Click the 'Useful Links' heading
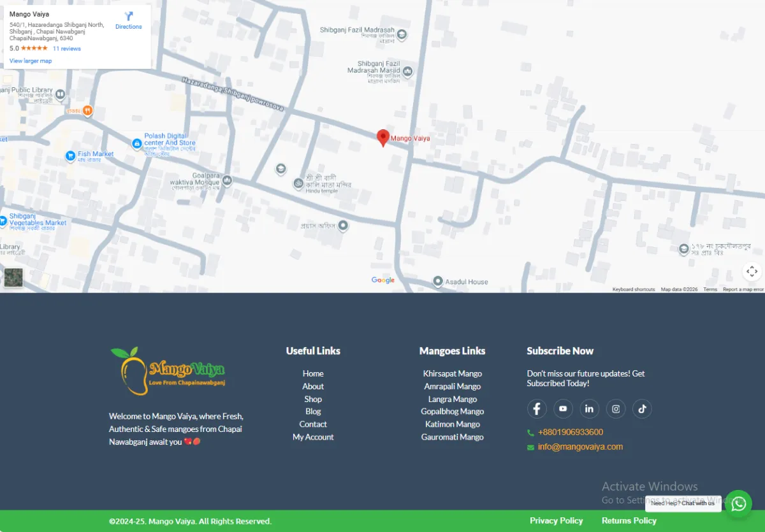Viewport: 765px width, 532px height. [x=313, y=351]
